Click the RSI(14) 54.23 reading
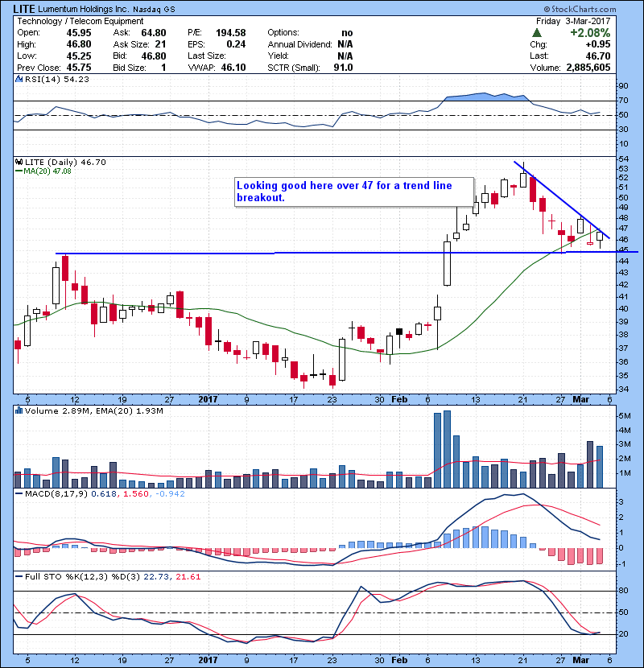The width and height of the screenshot is (644, 668). tap(57, 79)
